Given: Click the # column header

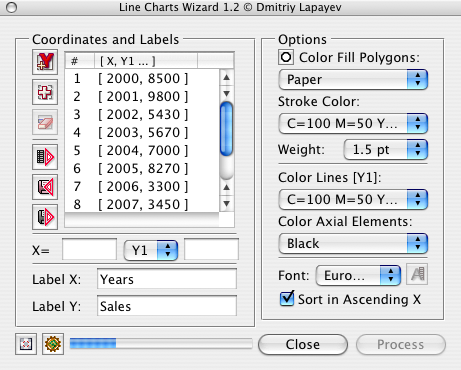Looking at the screenshot, I should [80, 61].
